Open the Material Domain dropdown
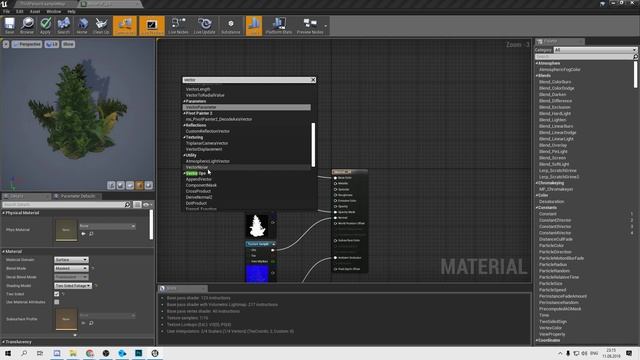Image resolution: width=640 pixels, height=360 pixels. click(71, 260)
